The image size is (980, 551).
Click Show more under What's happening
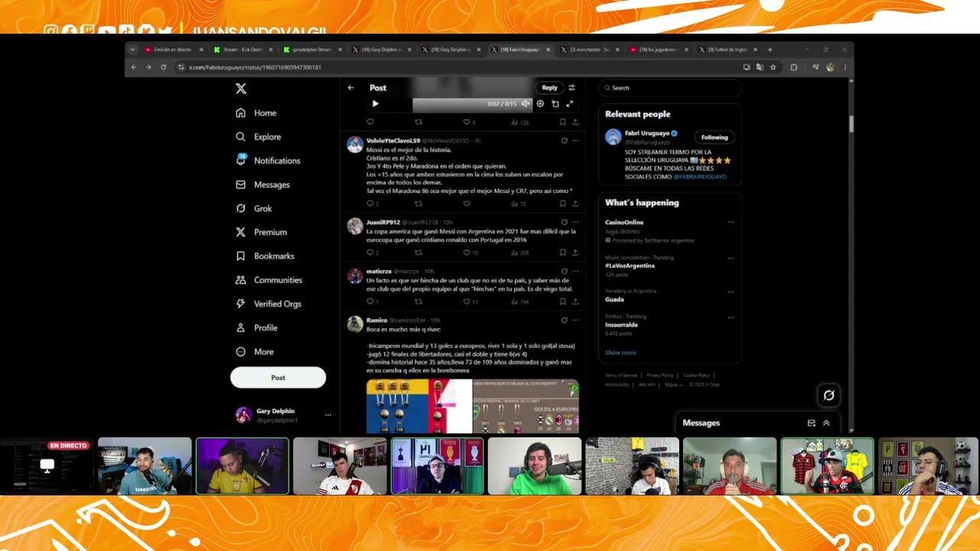[620, 353]
